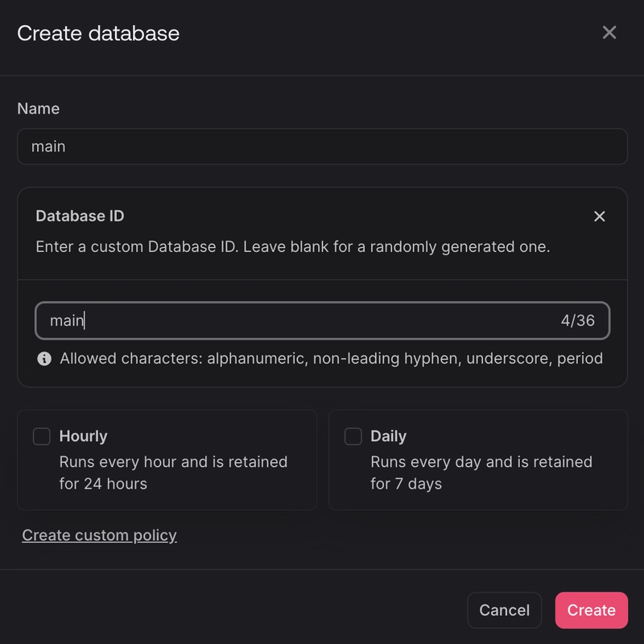Dismiss the Database ID section
The image size is (644, 644).
click(599, 217)
